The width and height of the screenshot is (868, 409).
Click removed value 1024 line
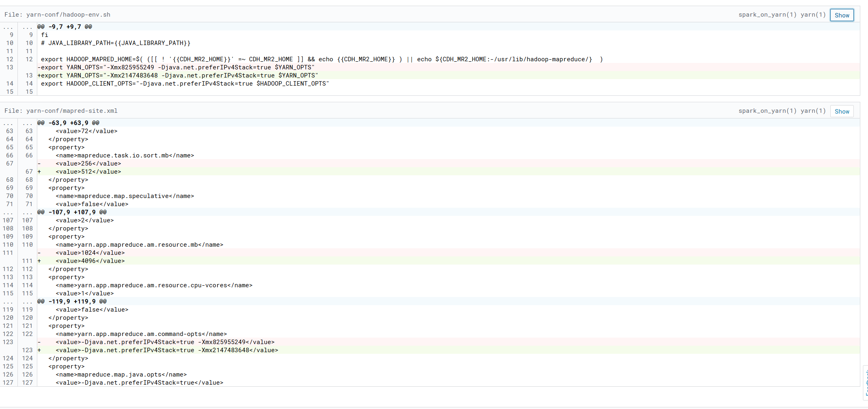click(x=90, y=253)
